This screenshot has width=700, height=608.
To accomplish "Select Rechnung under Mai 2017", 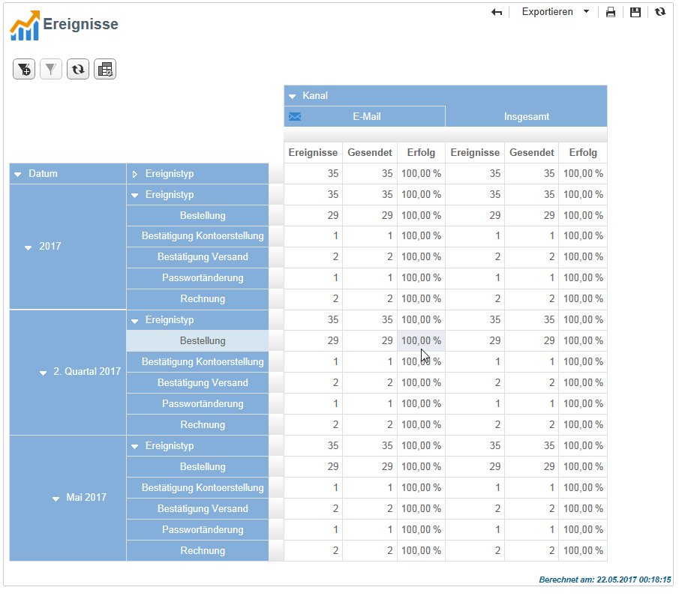I will pos(198,550).
